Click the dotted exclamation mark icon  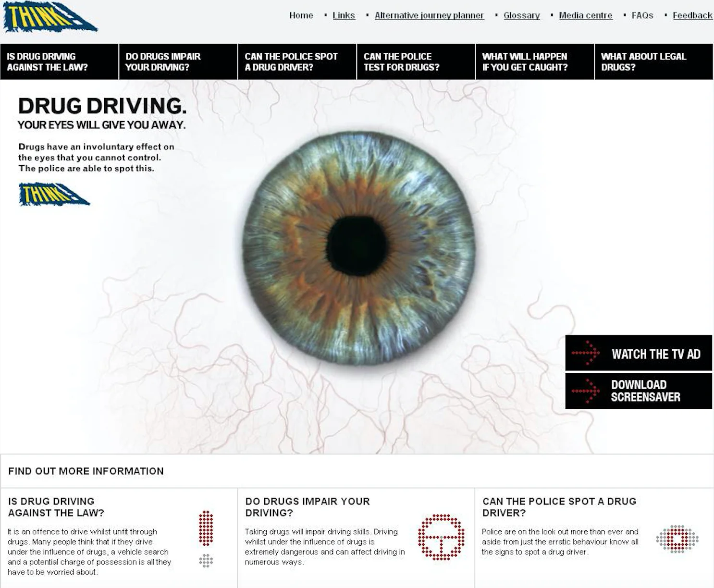point(206,539)
